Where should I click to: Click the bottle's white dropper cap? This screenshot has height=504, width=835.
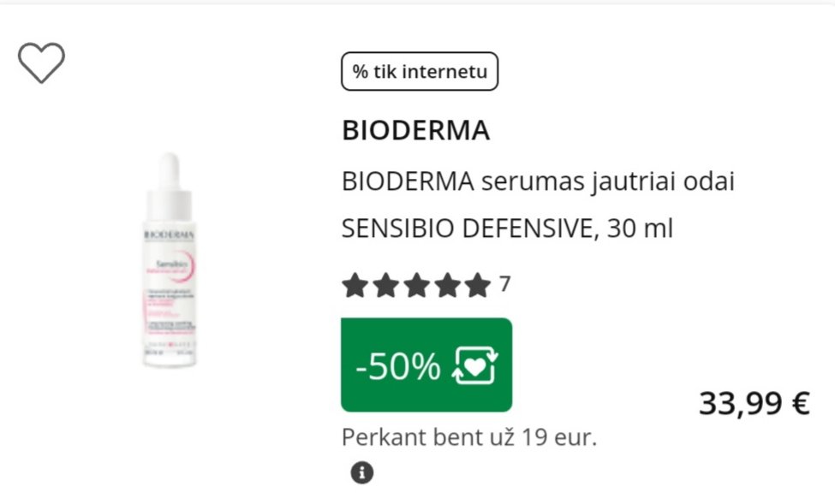click(170, 187)
